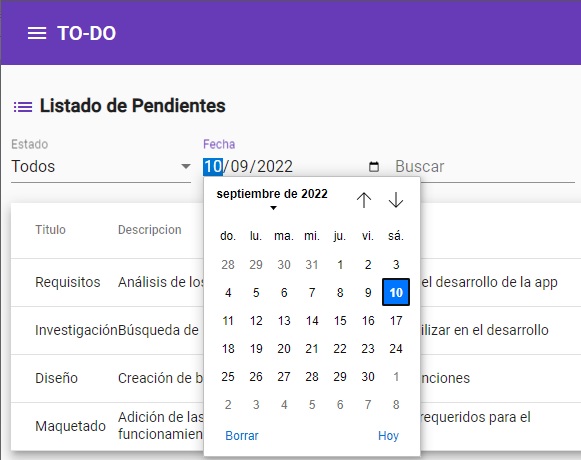Select the Requisitos row title
The height and width of the screenshot is (460, 581).
(x=68, y=282)
